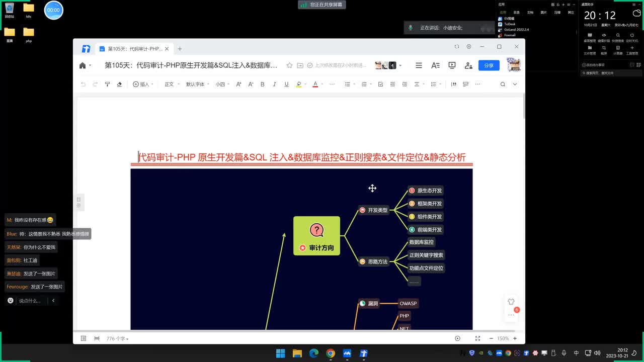Click the undo arrow in the toolbar
Image resolution: width=644 pixels, height=362 pixels.
(83, 84)
